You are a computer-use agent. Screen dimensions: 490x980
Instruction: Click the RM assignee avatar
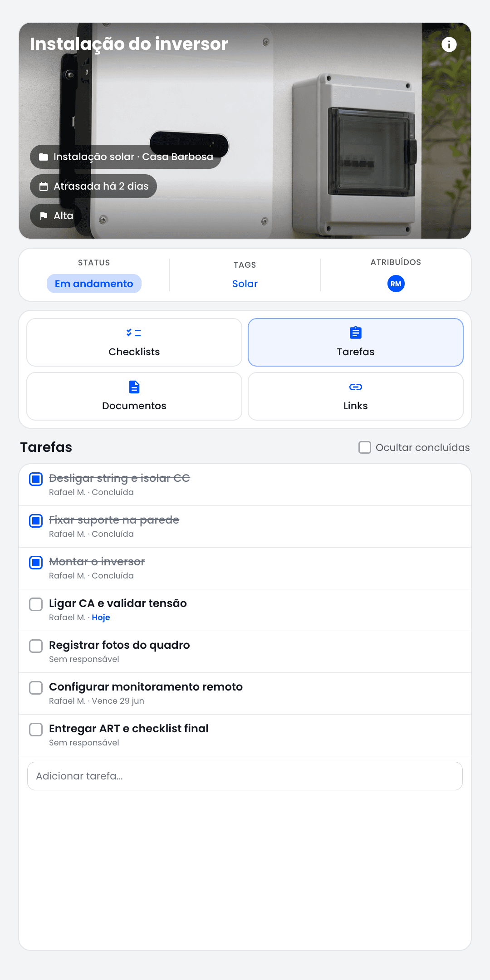[x=396, y=284]
